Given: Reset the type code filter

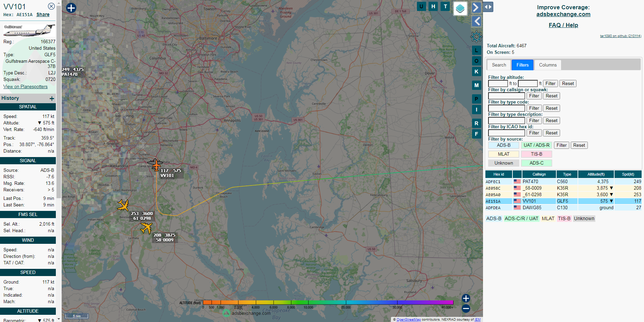Looking at the screenshot, I should [x=551, y=108].
